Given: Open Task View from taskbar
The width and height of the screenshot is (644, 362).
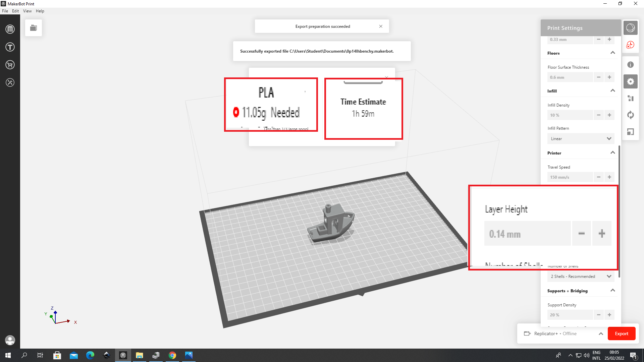Looking at the screenshot, I should click(40, 355).
